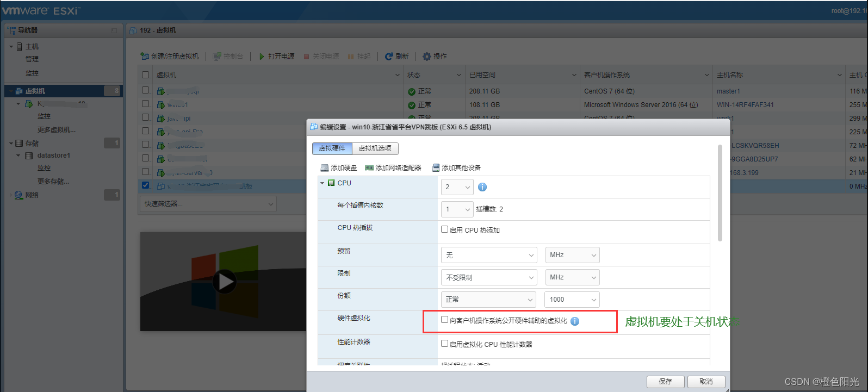
Task: Open the MHz unit dropdown for 预留
Action: (x=572, y=255)
